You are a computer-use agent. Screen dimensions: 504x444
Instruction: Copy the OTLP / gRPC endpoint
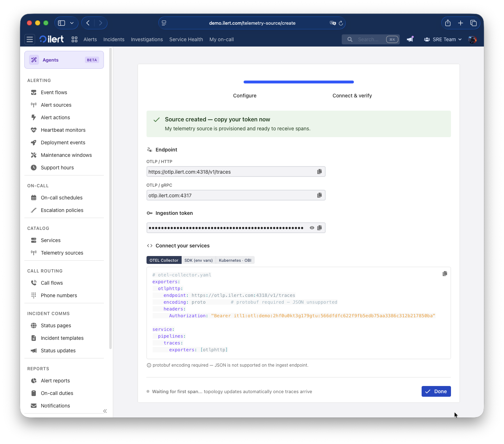point(320,195)
